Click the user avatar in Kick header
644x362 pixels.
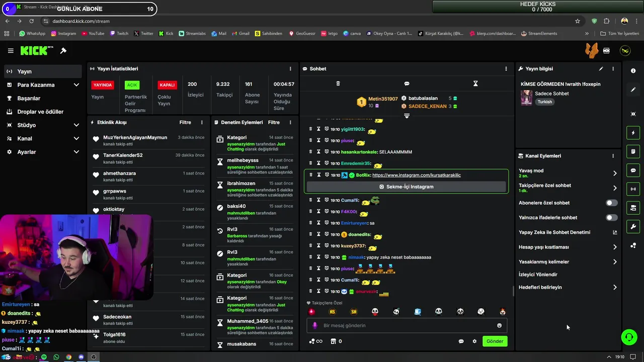point(625,51)
